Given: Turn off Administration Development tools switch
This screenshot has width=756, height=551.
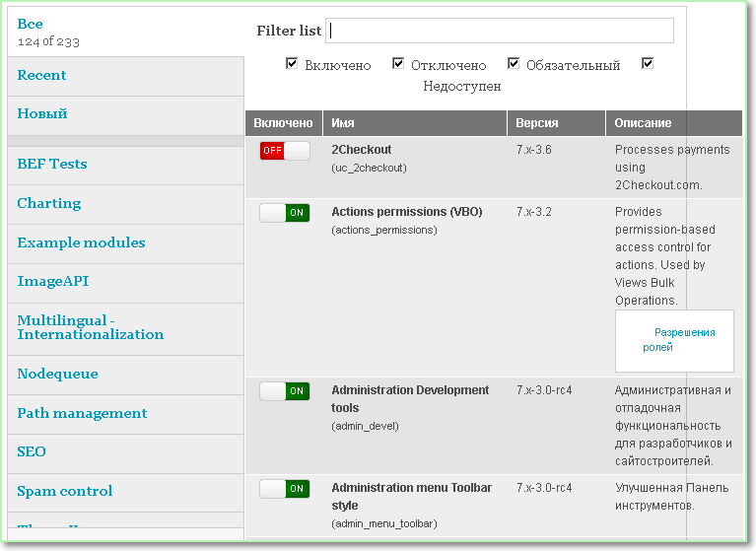Looking at the screenshot, I should [284, 391].
